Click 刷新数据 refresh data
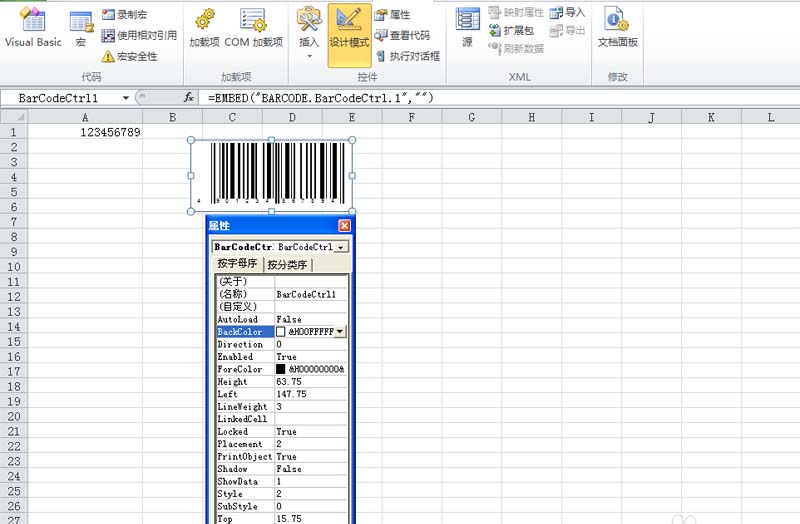The height and width of the screenshot is (524, 800). pyautogui.click(x=516, y=48)
